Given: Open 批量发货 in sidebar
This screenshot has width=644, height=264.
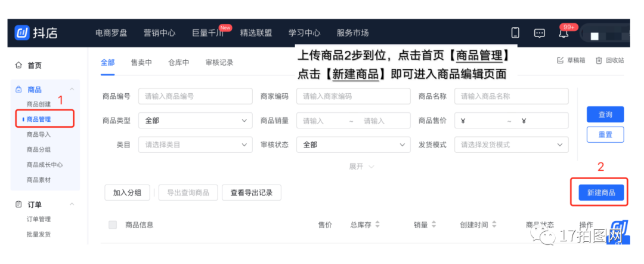Looking at the screenshot, I should click(39, 234).
